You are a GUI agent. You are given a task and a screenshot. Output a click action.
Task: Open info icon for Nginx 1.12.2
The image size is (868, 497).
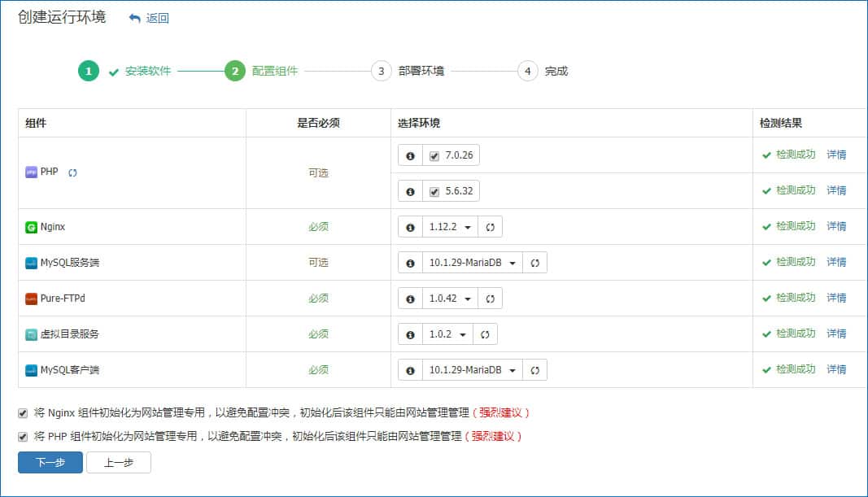(x=410, y=227)
